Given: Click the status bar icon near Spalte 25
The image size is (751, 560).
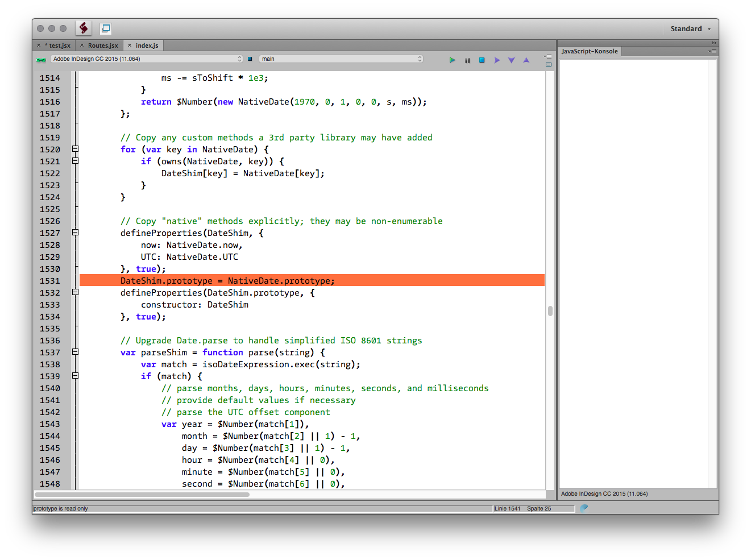Looking at the screenshot, I should coord(584,508).
